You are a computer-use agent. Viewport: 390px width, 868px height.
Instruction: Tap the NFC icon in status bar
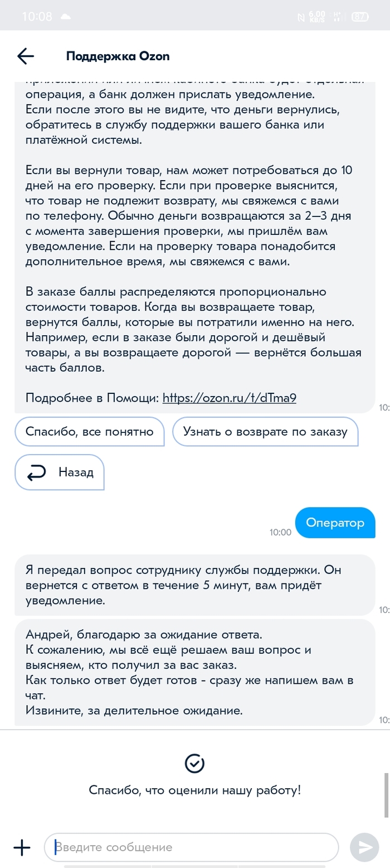click(301, 17)
